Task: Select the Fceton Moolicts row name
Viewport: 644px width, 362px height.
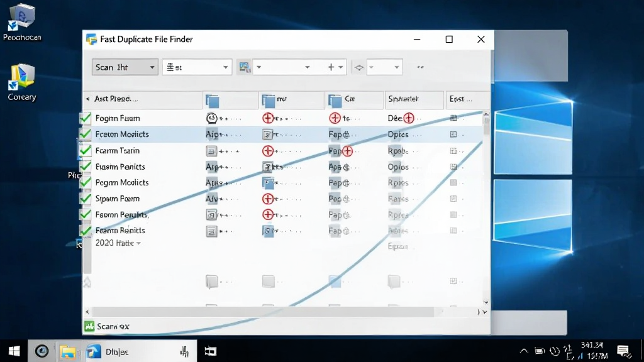Action: (x=122, y=134)
